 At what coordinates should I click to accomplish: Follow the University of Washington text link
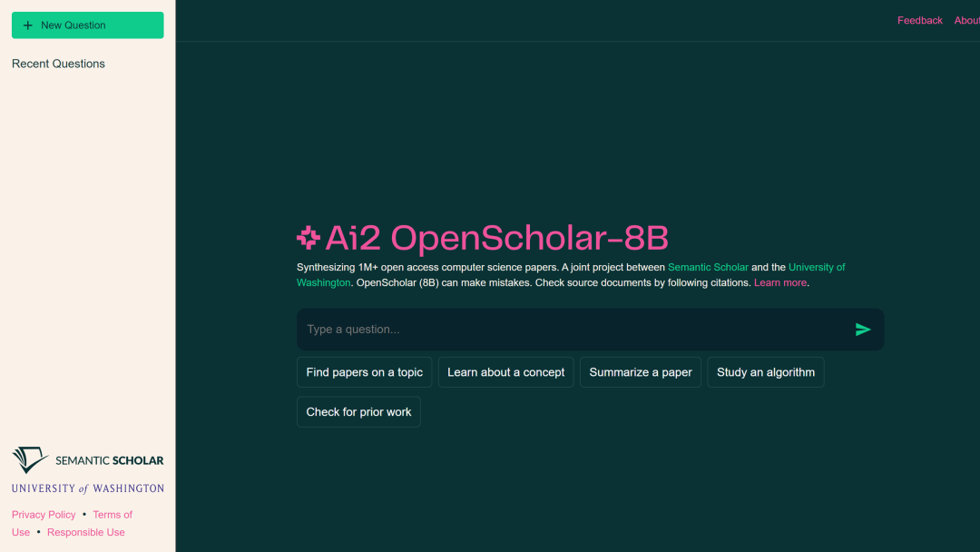(817, 268)
